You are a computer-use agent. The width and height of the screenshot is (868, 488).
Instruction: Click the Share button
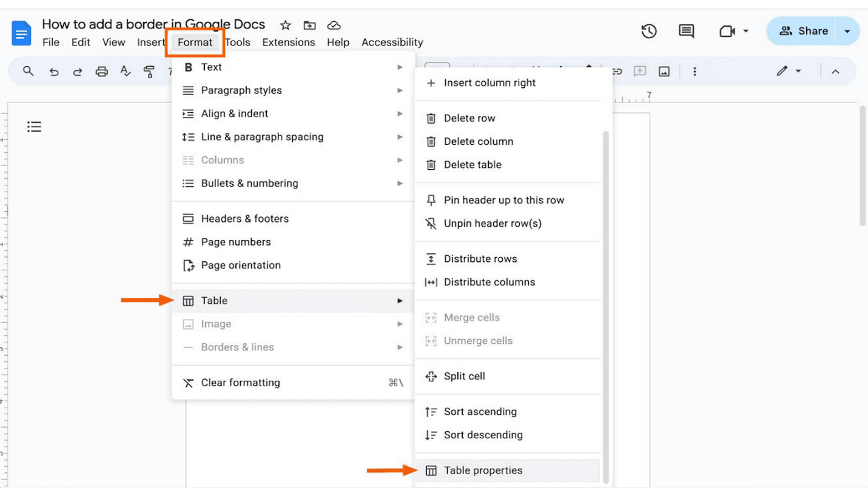tap(802, 31)
